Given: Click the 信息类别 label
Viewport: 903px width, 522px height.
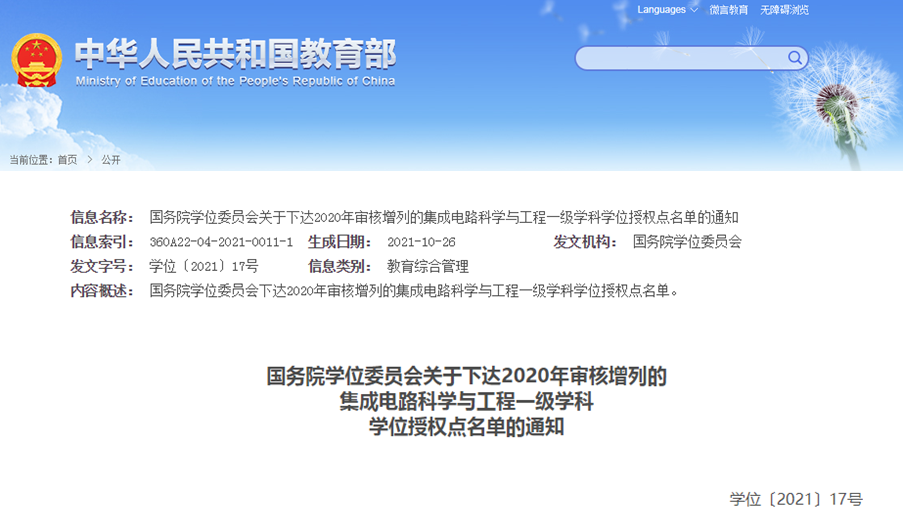Looking at the screenshot, I should click(x=340, y=266).
